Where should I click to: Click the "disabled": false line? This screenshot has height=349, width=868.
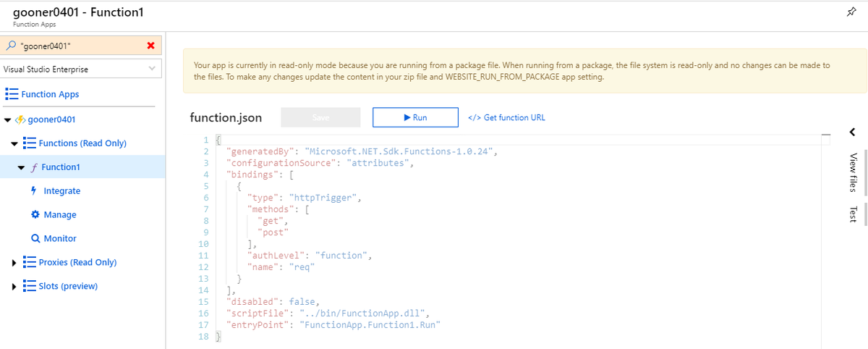click(273, 301)
